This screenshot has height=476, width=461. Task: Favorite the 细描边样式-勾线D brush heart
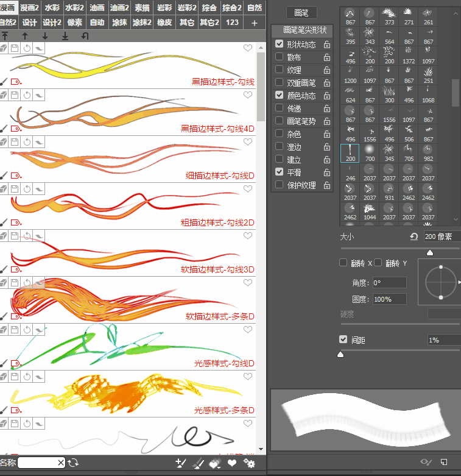point(248,142)
